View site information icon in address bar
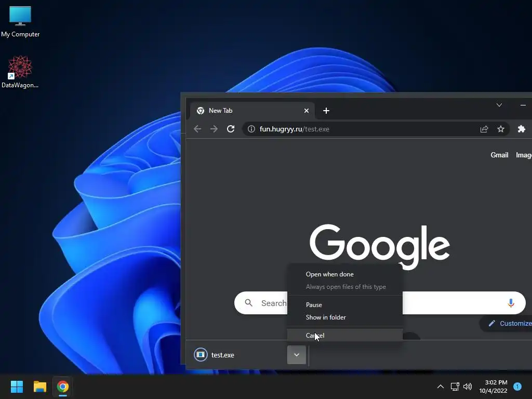 pyautogui.click(x=251, y=129)
